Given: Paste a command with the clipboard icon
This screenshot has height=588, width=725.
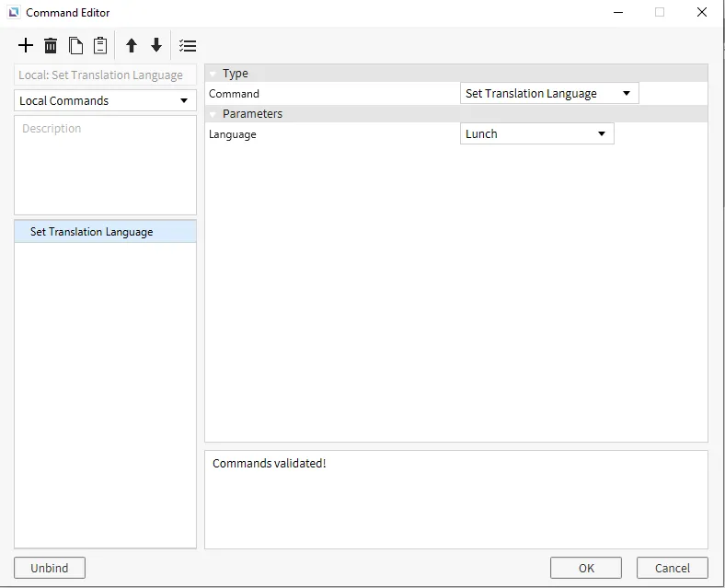Looking at the screenshot, I should point(100,46).
